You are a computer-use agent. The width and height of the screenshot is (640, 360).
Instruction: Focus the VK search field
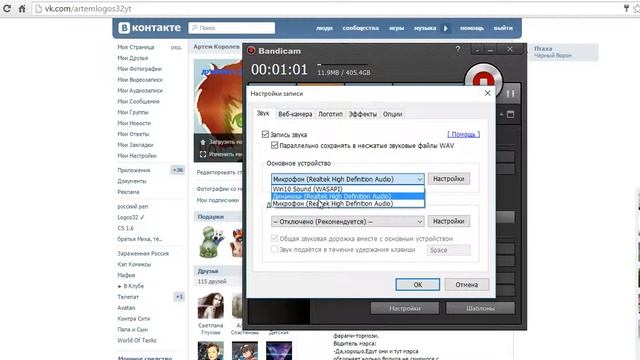(x=232, y=28)
